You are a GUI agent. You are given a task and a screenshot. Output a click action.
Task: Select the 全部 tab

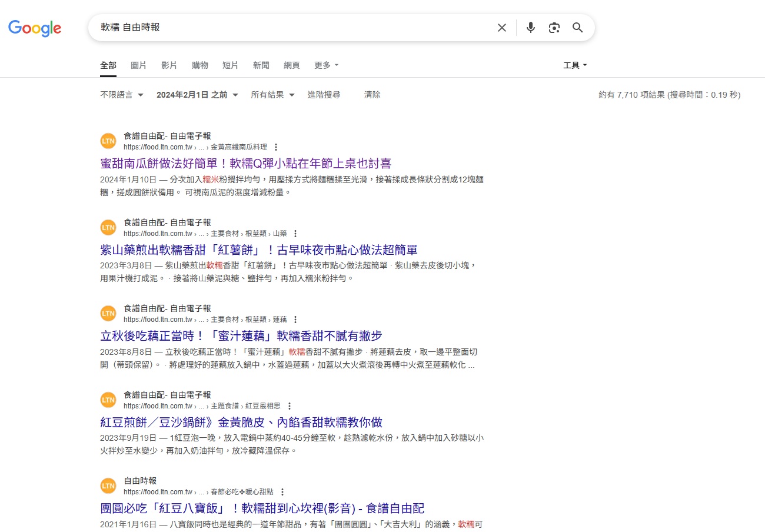click(108, 65)
